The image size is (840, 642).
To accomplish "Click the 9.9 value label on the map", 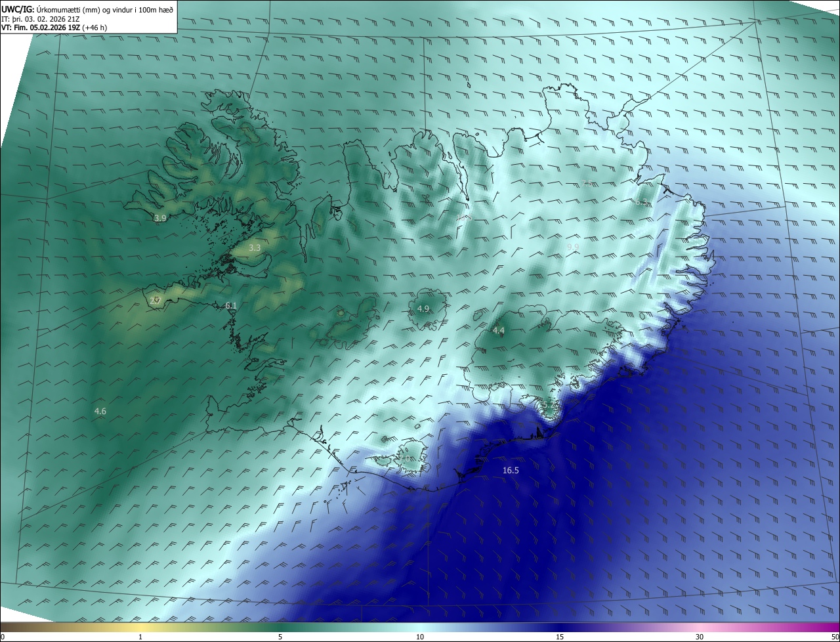I will [573, 247].
